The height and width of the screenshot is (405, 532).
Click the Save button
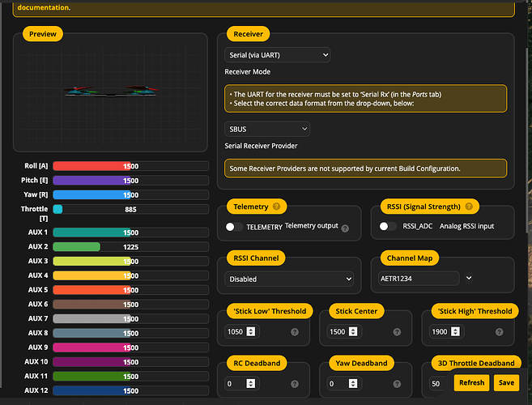[506, 382]
